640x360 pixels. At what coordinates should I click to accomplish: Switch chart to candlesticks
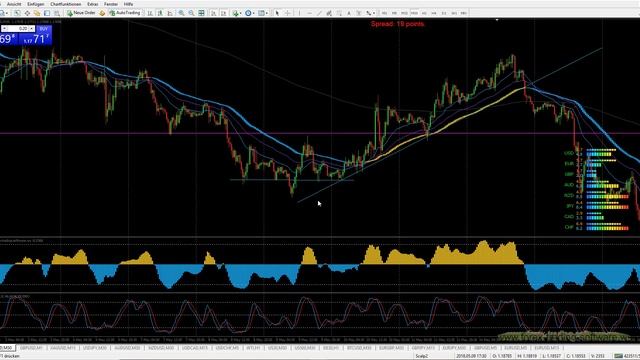160,13
